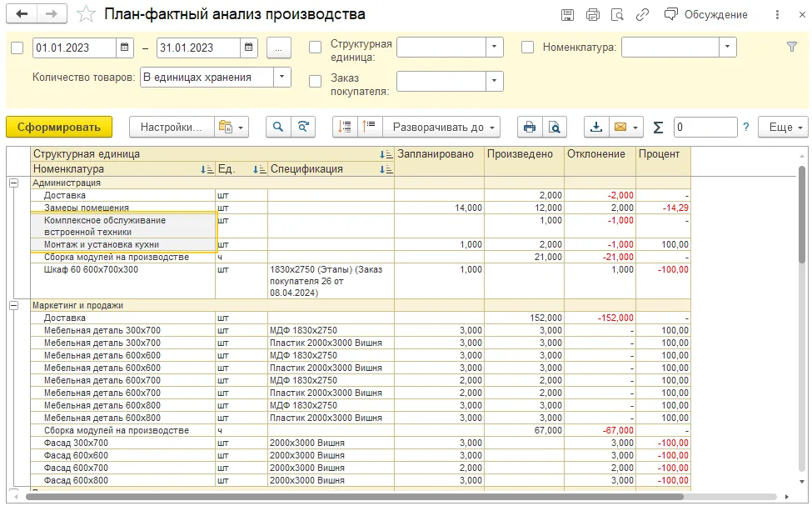Collapse the Администрация group
Viewport: 812px width, 511px height.
point(14,183)
